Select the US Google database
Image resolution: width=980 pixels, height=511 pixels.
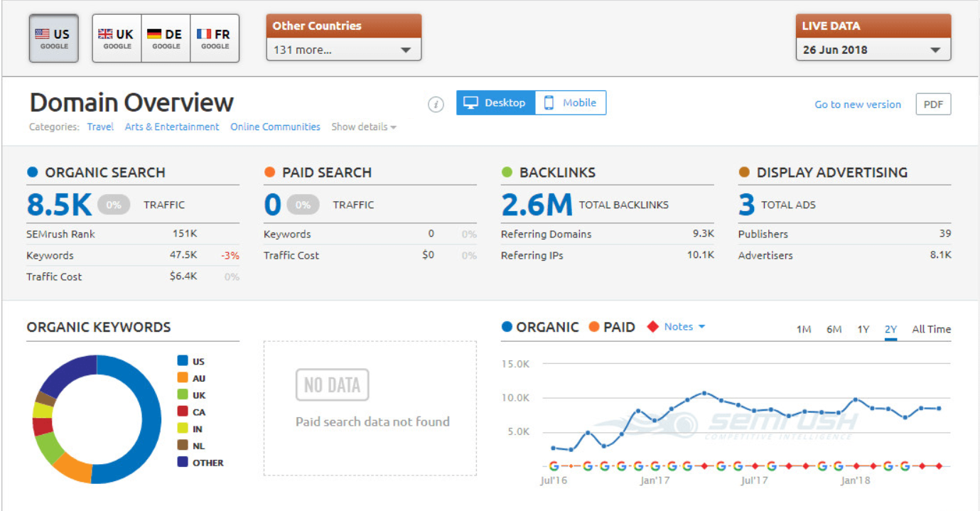click(53, 38)
